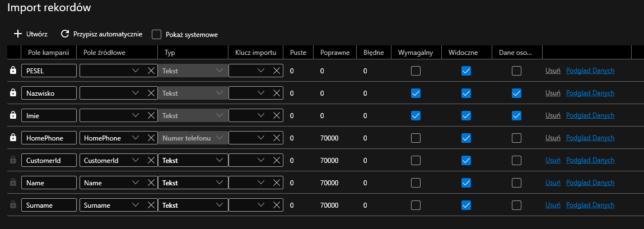644x229 pixels.
Task: Toggle Dane osobowe checkbox for Imie row
Action: tap(516, 115)
